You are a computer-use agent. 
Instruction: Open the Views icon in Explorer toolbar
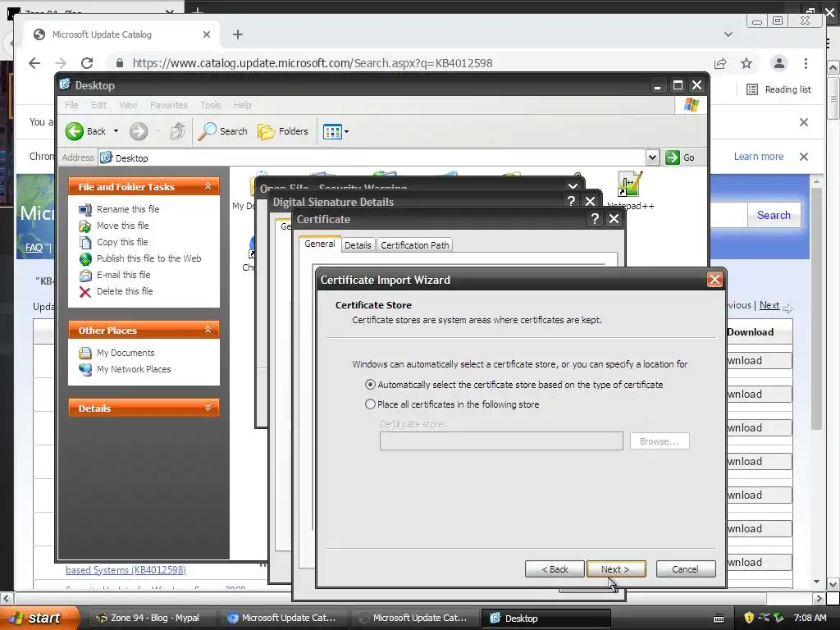click(332, 131)
